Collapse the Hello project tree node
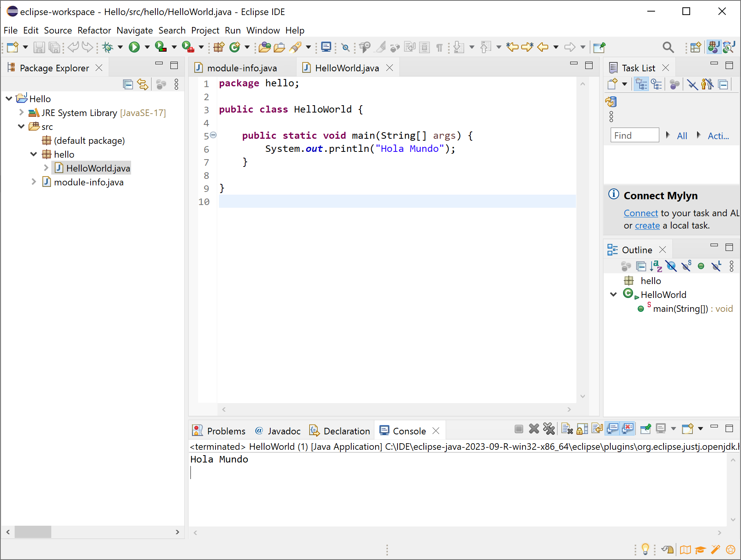This screenshot has height=560, width=741. tap(9, 99)
